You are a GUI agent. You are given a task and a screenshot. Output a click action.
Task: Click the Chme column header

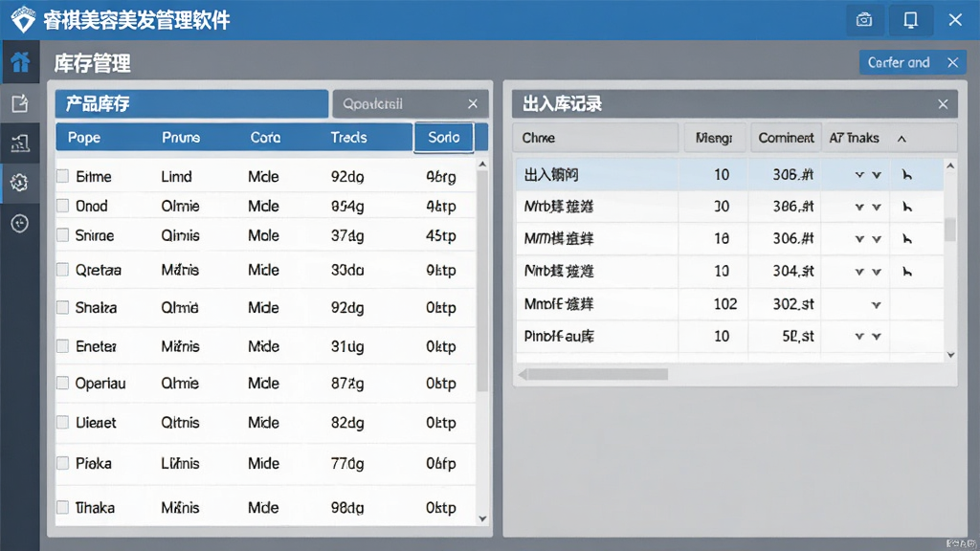click(x=595, y=138)
